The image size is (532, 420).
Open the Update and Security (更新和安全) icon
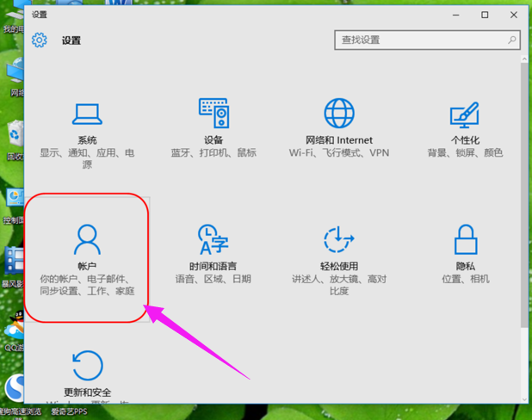[87, 365]
